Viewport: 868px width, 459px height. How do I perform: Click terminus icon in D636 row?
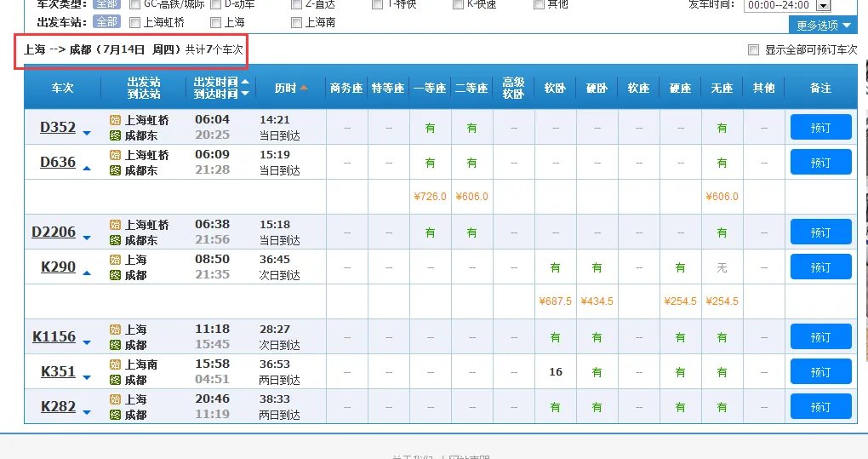click(115, 170)
